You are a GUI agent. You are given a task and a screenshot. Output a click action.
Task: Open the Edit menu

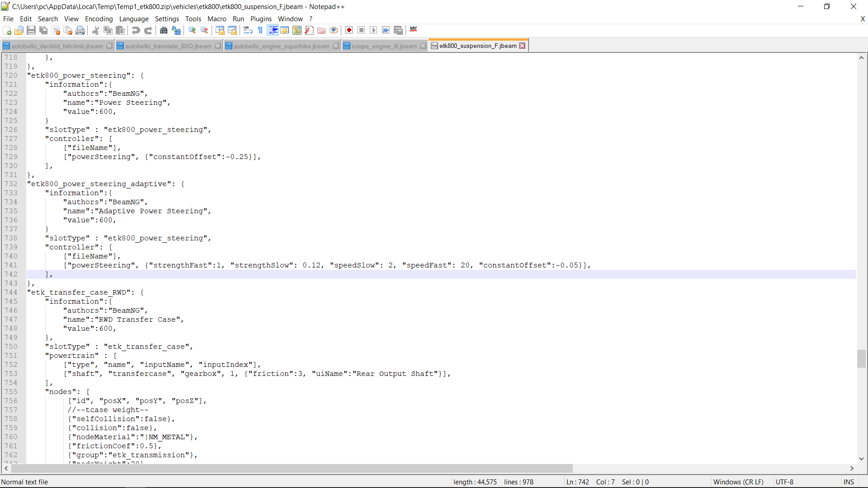[x=26, y=19]
